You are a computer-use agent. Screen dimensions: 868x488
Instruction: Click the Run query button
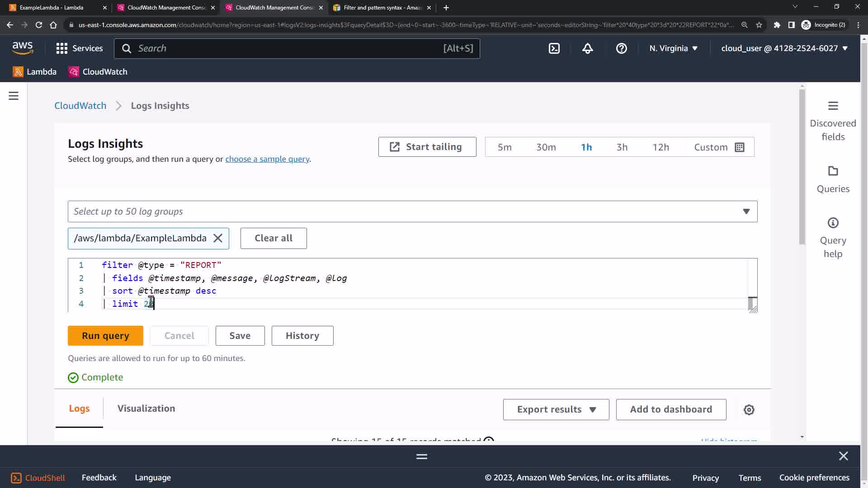tap(105, 336)
